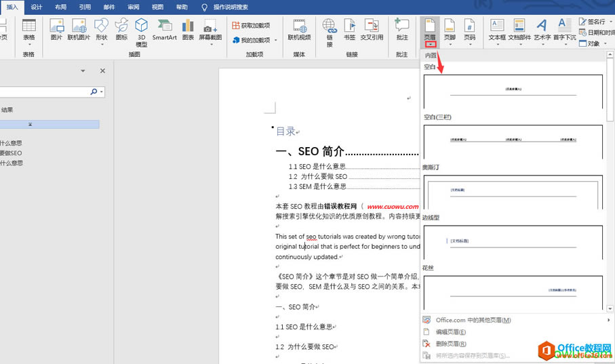Switch to the Review (审阅) tab
The image size is (615, 364).
134,7
